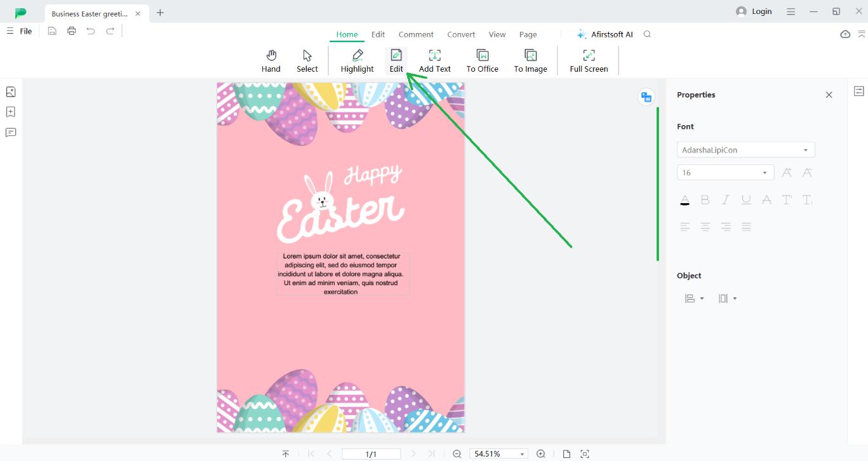The image size is (868, 461).
Task: Toggle the properties panel icon at right edge
Action: pos(858,91)
